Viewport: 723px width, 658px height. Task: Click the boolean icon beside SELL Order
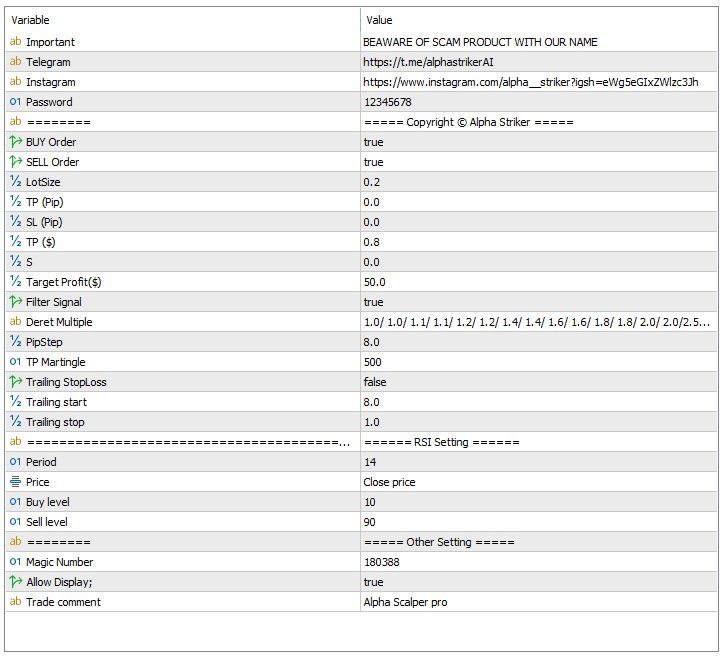pos(16,161)
